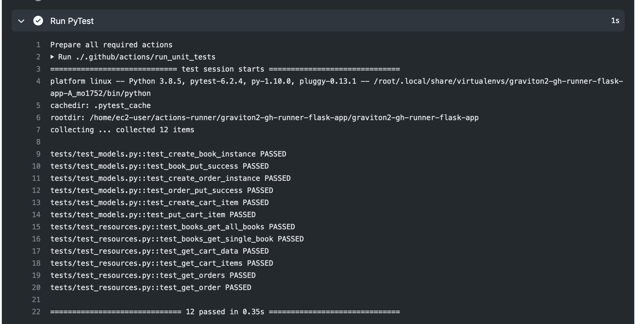This screenshot has width=644, height=324.
Task: Select line number 7 next to collected items
Action: 38,130
